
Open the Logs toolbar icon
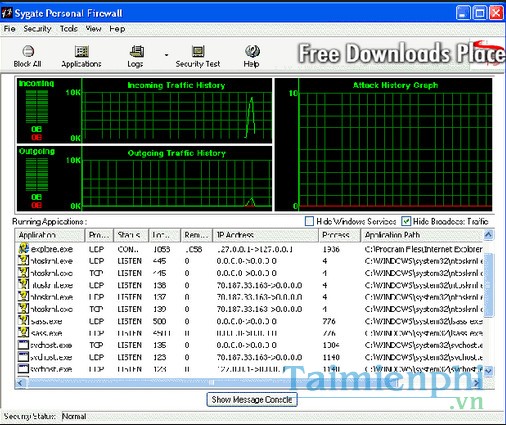click(135, 56)
